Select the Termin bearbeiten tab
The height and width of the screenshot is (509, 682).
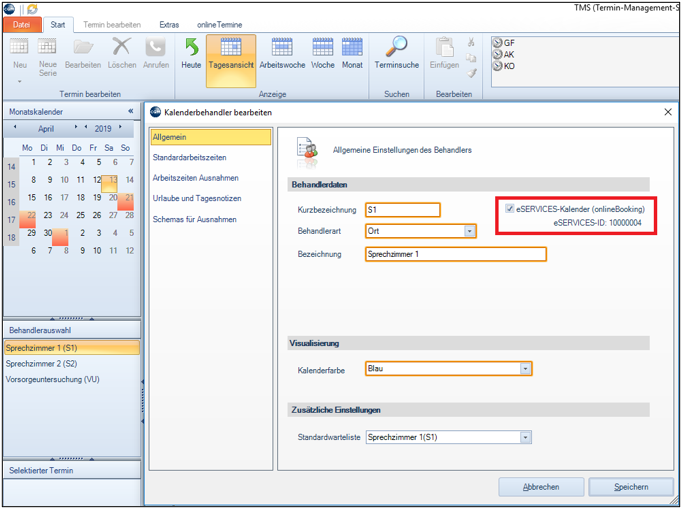112,25
